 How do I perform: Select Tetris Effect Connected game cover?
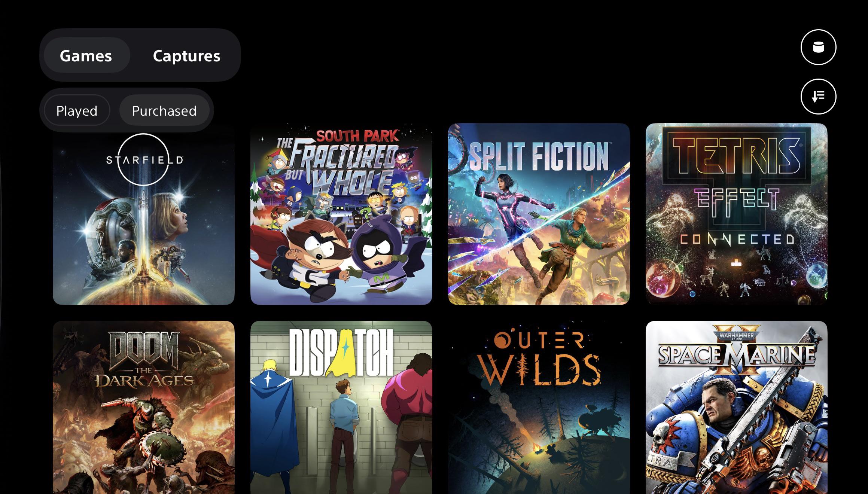[x=736, y=214]
